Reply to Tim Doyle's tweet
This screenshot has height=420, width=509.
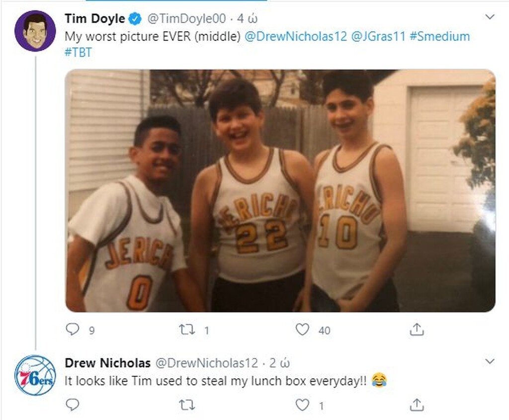[x=73, y=330]
